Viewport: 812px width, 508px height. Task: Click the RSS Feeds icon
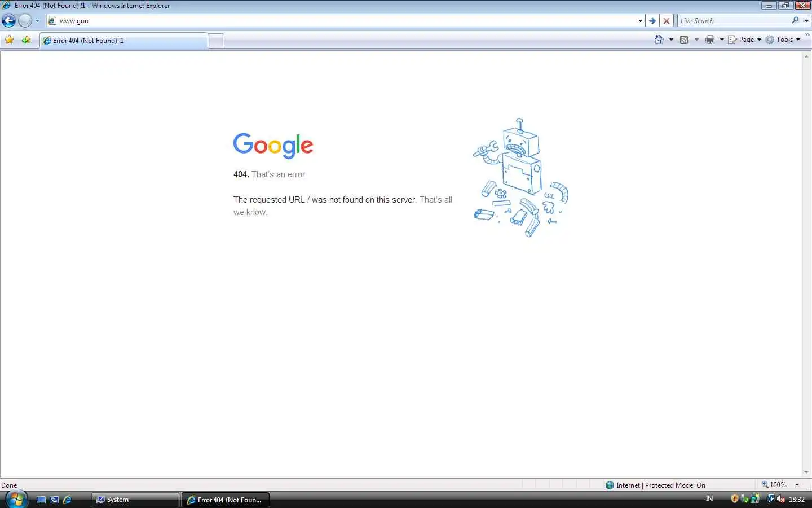684,40
